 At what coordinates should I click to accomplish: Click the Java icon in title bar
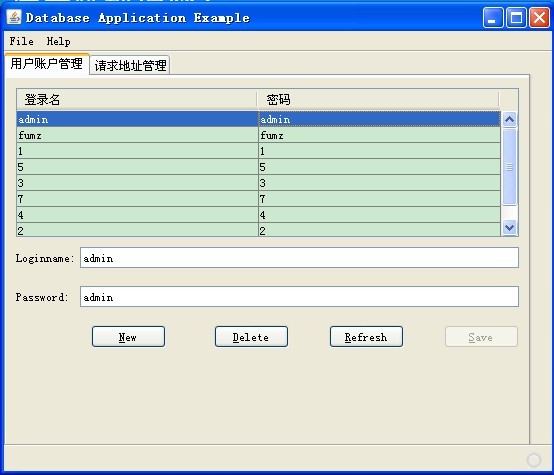tap(14, 17)
